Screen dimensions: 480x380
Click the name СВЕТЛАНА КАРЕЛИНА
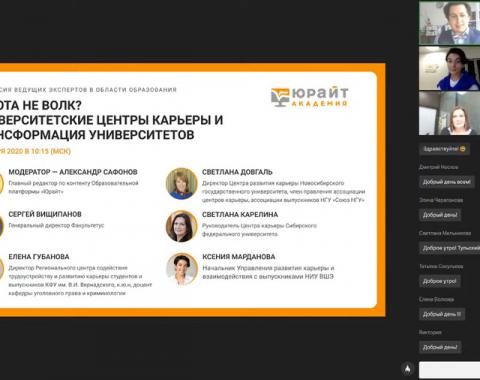tap(240, 214)
